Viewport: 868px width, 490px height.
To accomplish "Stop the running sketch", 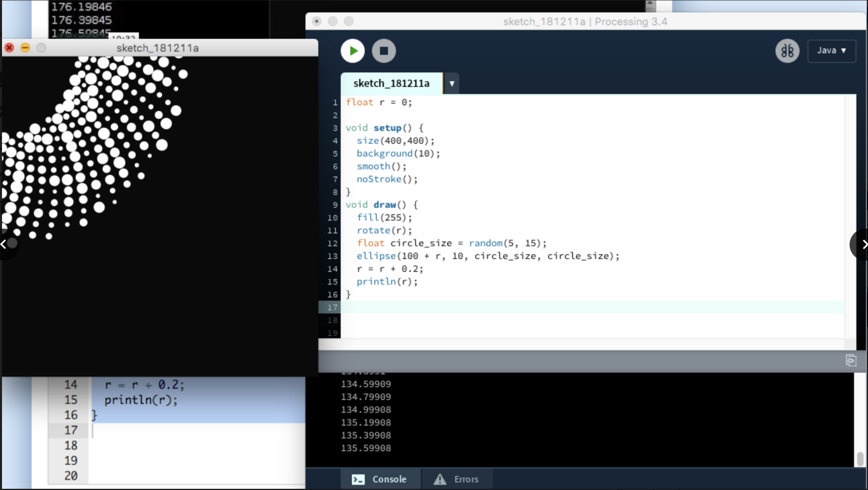I will [384, 51].
